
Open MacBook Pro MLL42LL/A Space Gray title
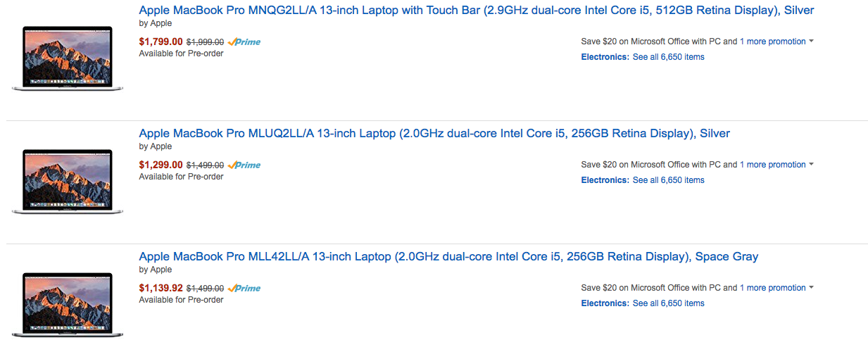tap(448, 257)
